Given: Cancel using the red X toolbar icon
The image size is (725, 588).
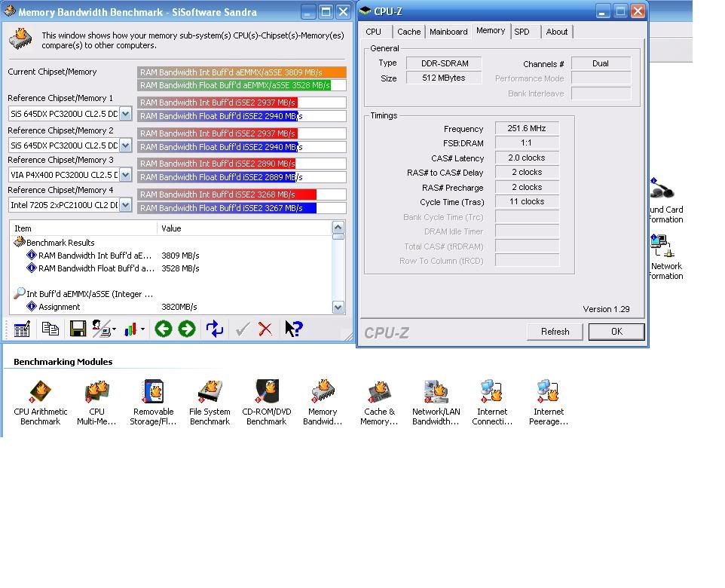Looking at the screenshot, I should [265, 329].
